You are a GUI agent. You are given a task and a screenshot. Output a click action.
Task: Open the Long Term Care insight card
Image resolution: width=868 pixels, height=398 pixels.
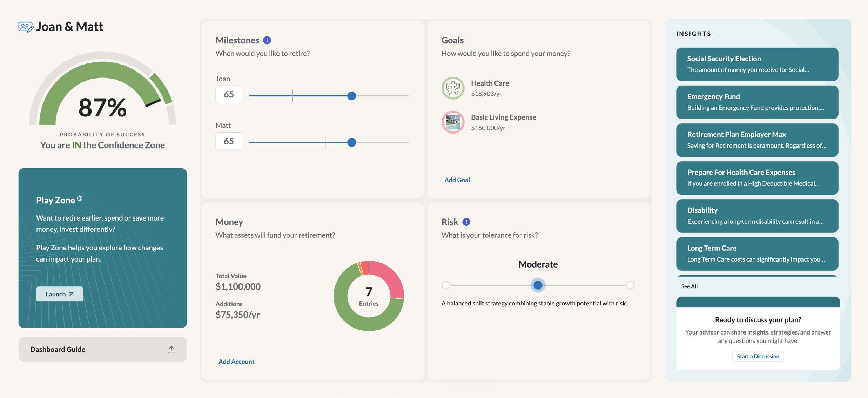point(757,254)
